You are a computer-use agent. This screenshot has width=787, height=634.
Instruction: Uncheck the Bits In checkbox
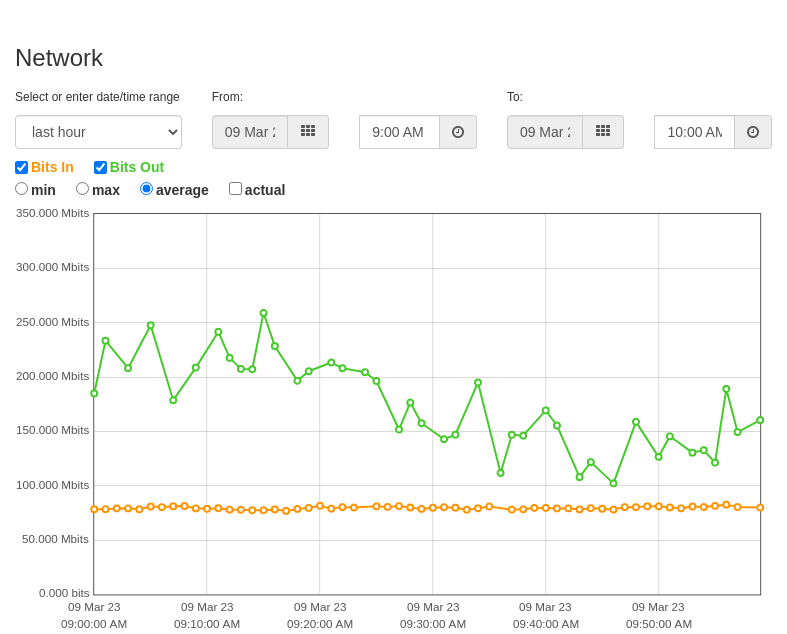[x=22, y=167]
